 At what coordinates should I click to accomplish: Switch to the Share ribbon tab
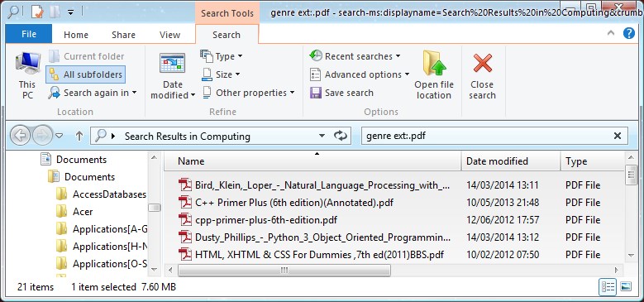click(123, 35)
